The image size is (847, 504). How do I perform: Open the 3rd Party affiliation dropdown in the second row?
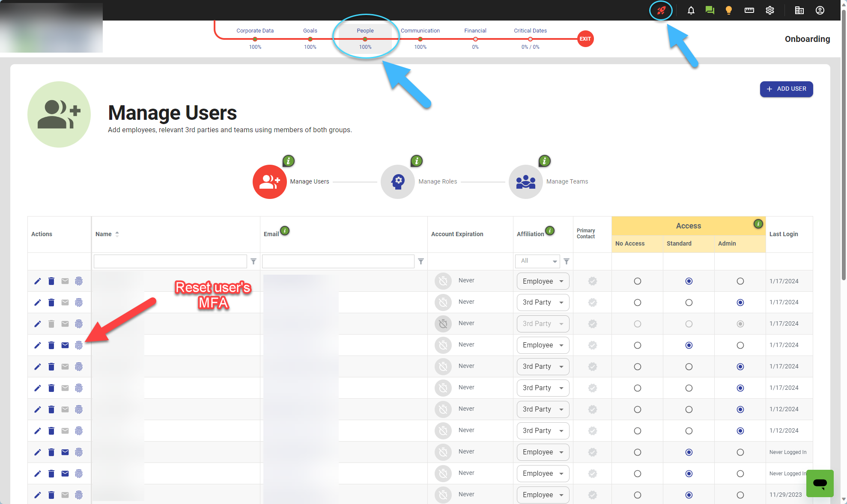[x=543, y=302]
